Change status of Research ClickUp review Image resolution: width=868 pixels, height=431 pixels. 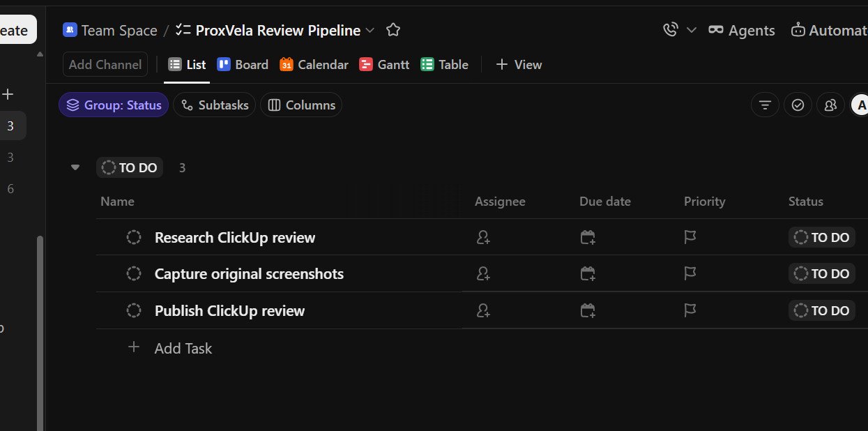tap(822, 237)
